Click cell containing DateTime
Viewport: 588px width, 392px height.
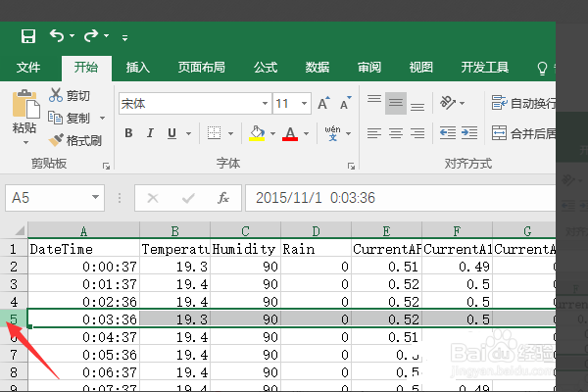pos(83,249)
